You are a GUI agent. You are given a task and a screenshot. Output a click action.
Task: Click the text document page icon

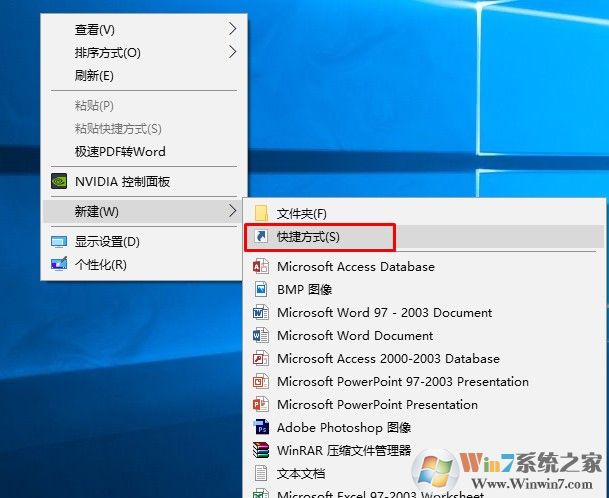261,473
